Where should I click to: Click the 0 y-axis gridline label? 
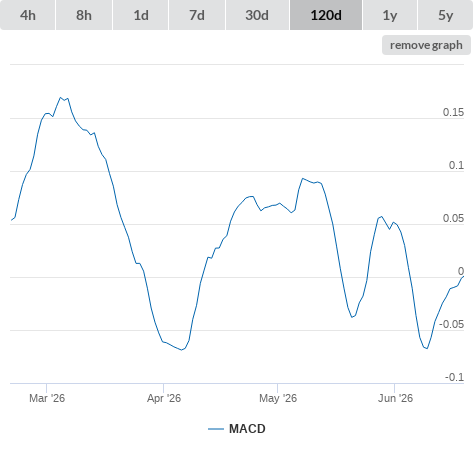(x=461, y=271)
